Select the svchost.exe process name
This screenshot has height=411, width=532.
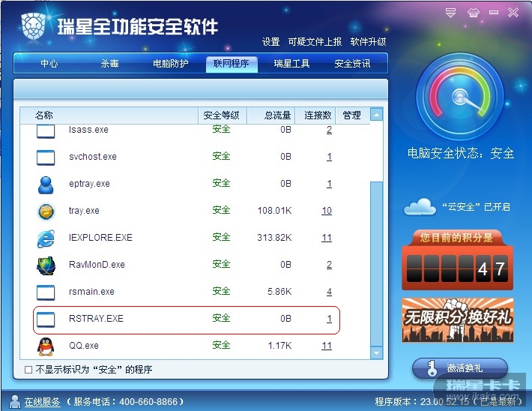point(93,157)
